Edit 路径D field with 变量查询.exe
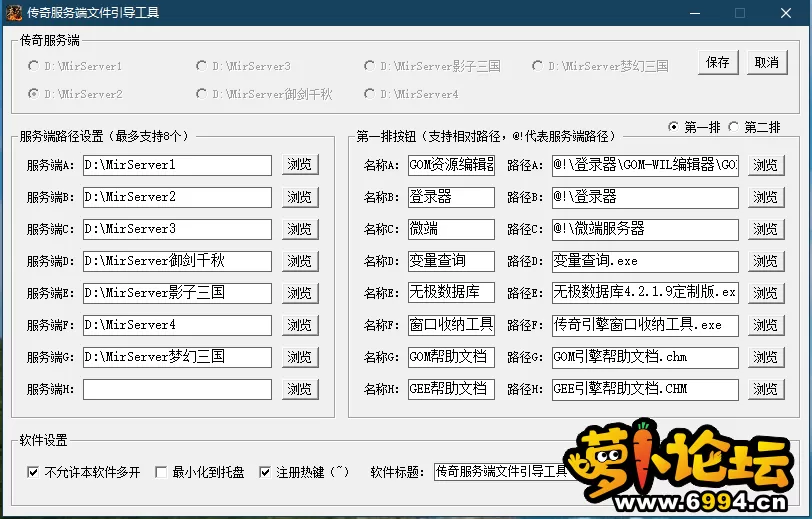The image size is (812, 519). click(x=645, y=261)
